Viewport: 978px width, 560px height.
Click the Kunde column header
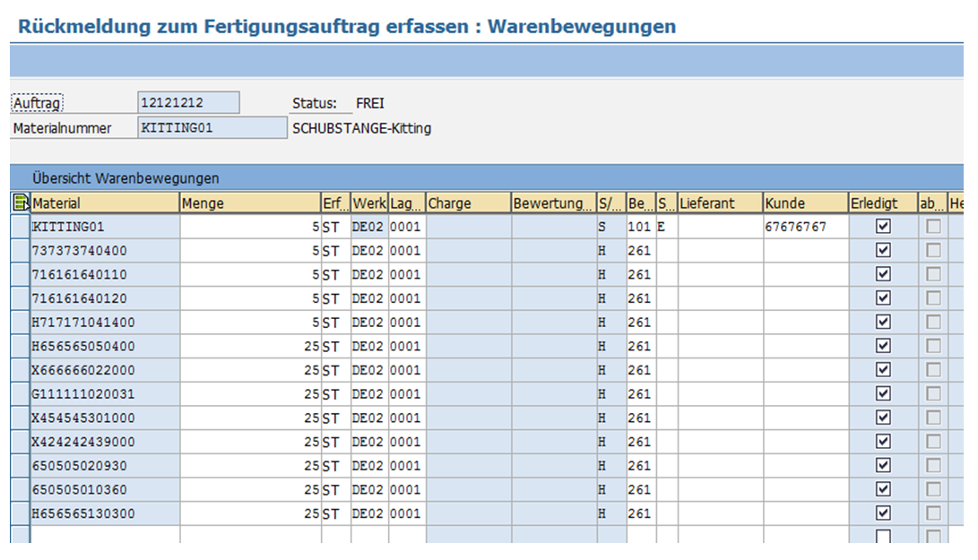[x=804, y=203]
